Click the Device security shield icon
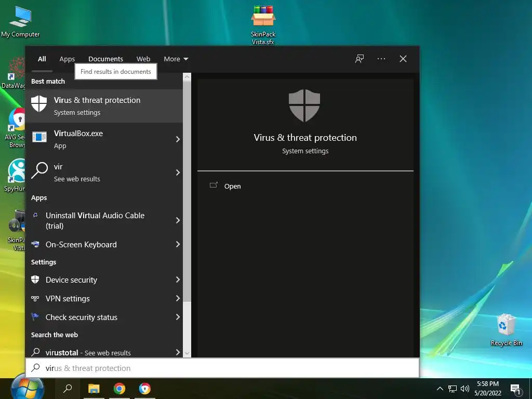The width and height of the screenshot is (532, 399). coord(35,280)
